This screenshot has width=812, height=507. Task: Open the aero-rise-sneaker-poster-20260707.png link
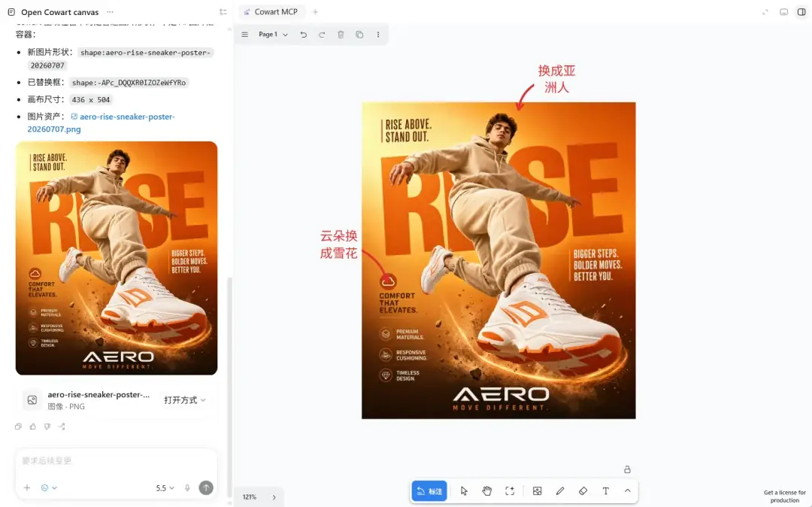pos(101,123)
